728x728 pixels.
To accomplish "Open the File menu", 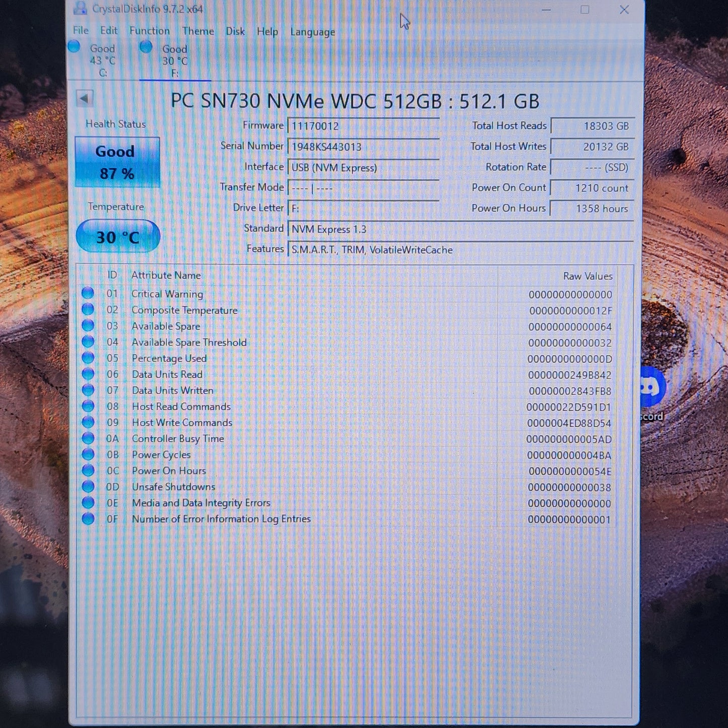I will pos(81,30).
